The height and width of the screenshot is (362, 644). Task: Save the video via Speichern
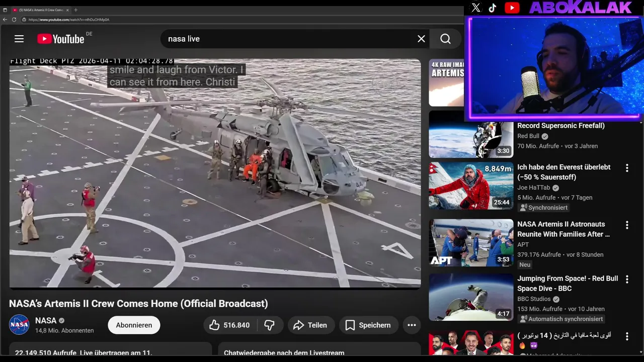point(368,325)
